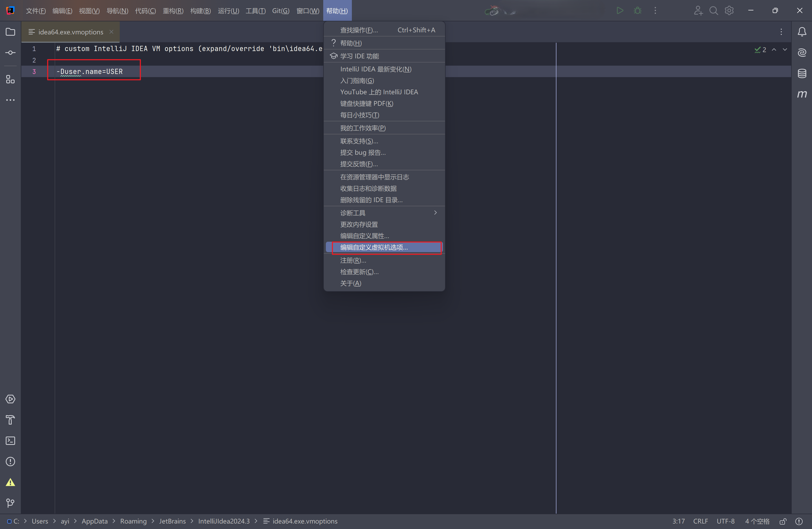Image resolution: width=812 pixels, height=529 pixels.
Task: Place cursor on line 3 -Duser.name=USER
Action: tap(89, 72)
